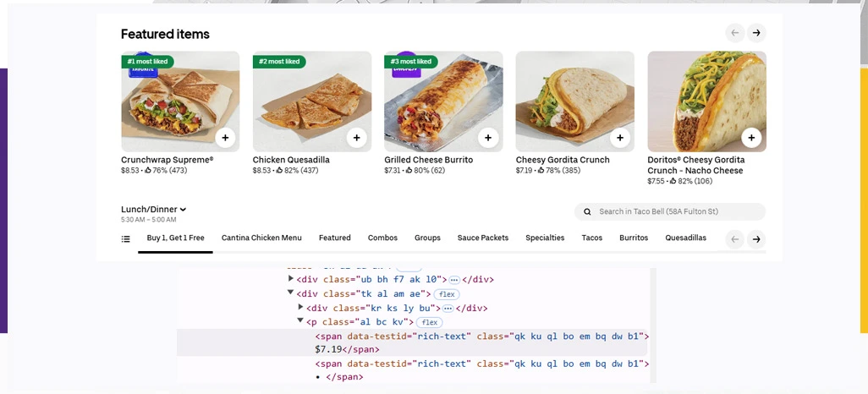
Task: Click flex badge next to p "al bc kv"
Action: pos(430,322)
